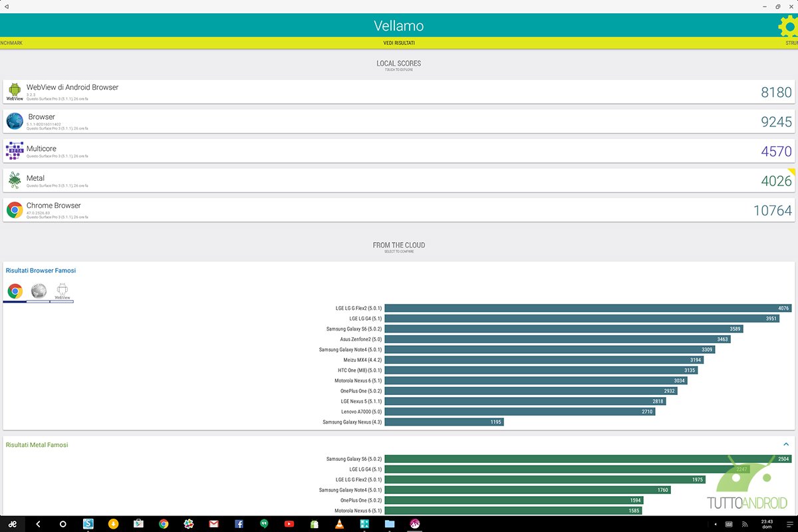Select WebView tab in cloud results
Screen dimensions: 798x532
click(x=62, y=291)
